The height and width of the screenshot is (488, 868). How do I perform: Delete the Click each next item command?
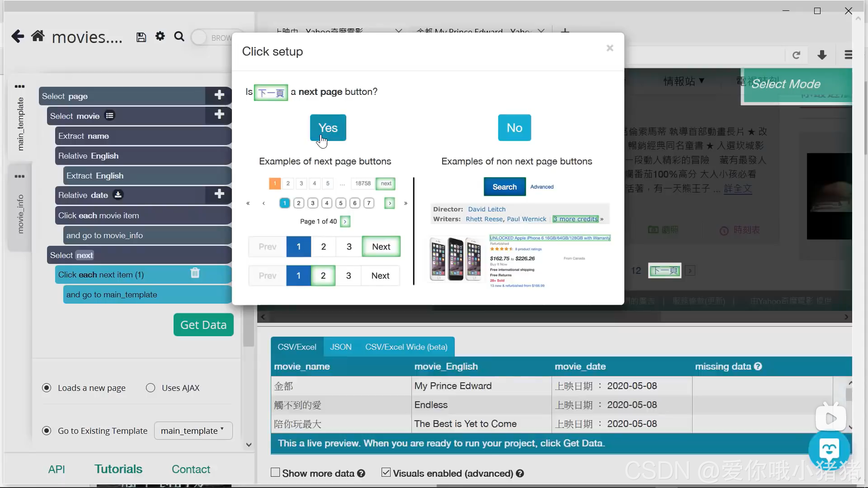[195, 273]
